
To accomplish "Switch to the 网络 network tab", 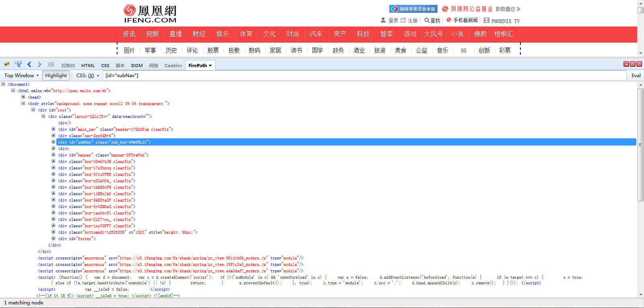I will pyautogui.click(x=153, y=66).
